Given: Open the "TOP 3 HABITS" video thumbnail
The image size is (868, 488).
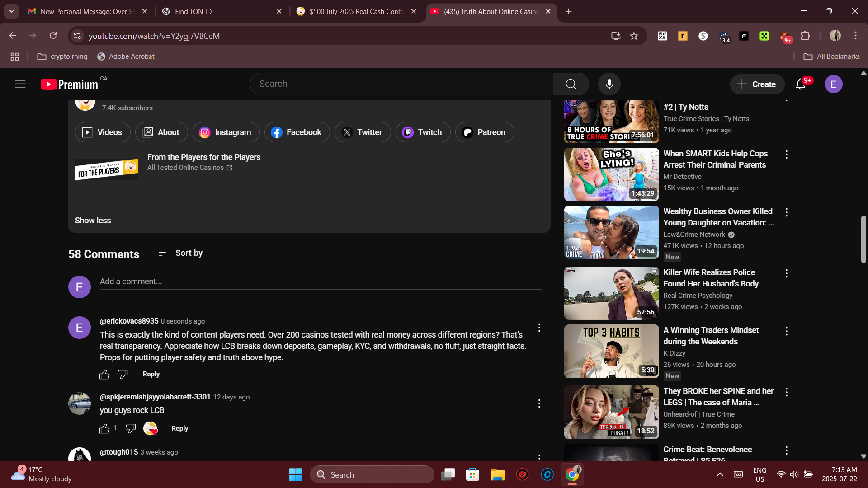Looking at the screenshot, I should tap(611, 352).
